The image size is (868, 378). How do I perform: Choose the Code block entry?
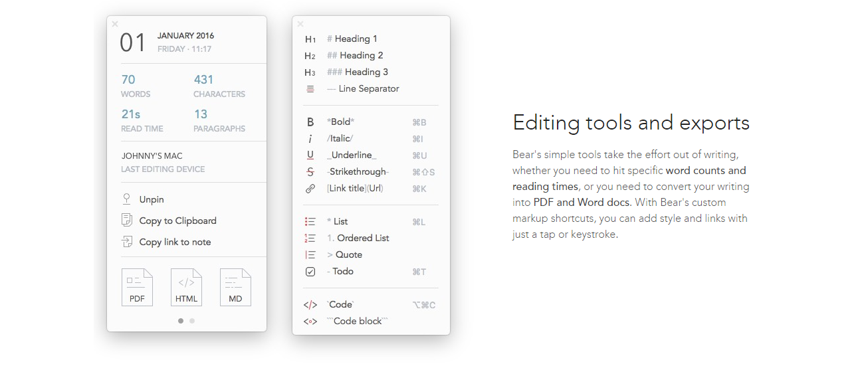point(358,322)
